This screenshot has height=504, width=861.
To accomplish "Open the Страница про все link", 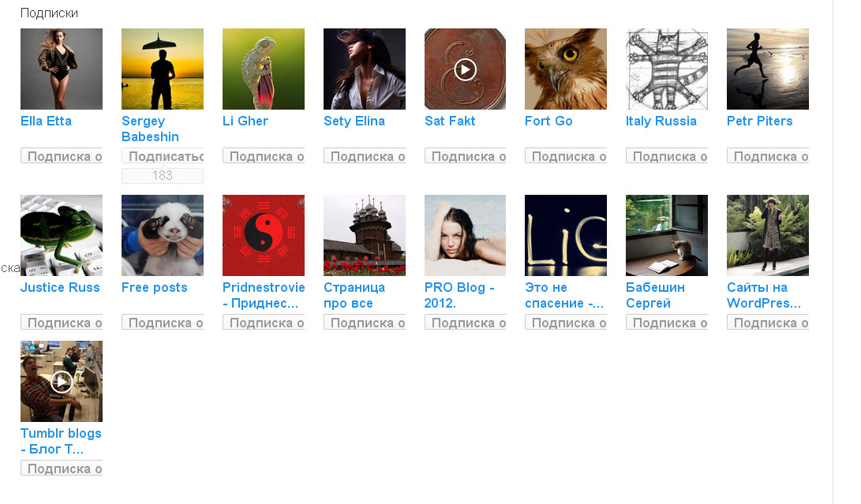I will tap(354, 295).
